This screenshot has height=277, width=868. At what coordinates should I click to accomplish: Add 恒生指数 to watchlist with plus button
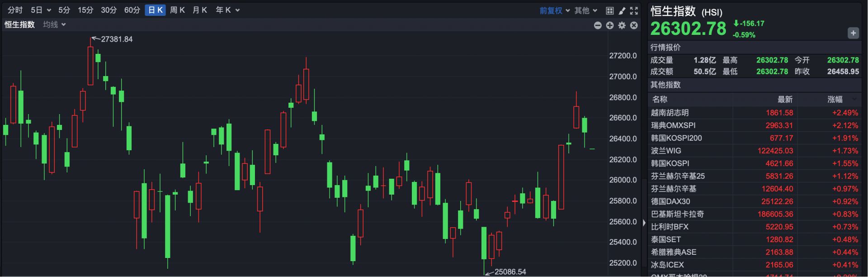pyautogui.click(x=853, y=33)
